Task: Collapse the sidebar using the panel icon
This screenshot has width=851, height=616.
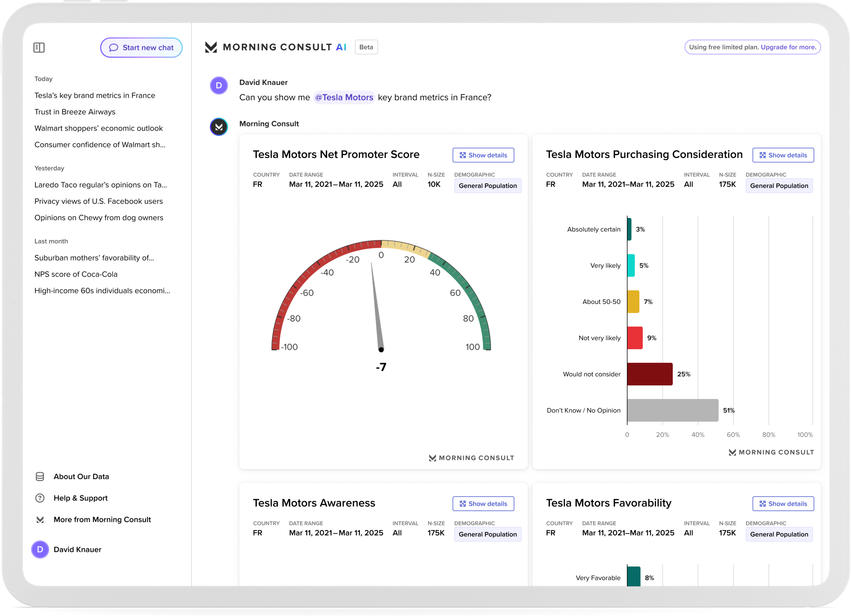Action: coord(39,47)
